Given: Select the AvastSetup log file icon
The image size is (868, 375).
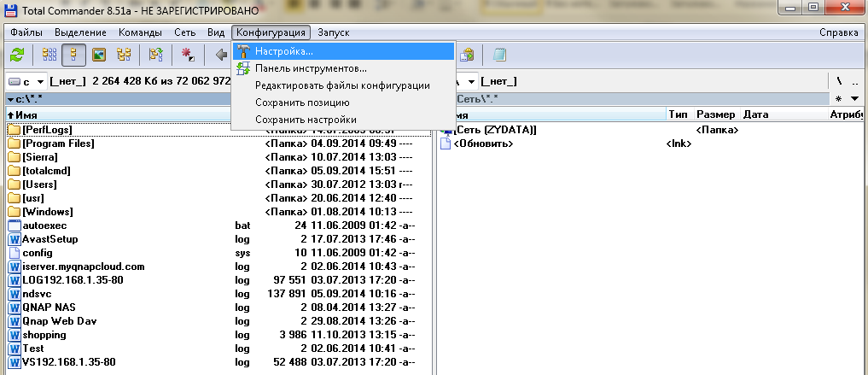Looking at the screenshot, I should tap(15, 239).
